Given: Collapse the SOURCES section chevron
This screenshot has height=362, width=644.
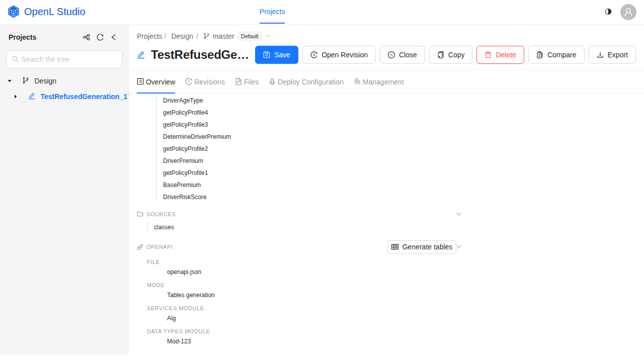Looking at the screenshot, I should (459, 214).
